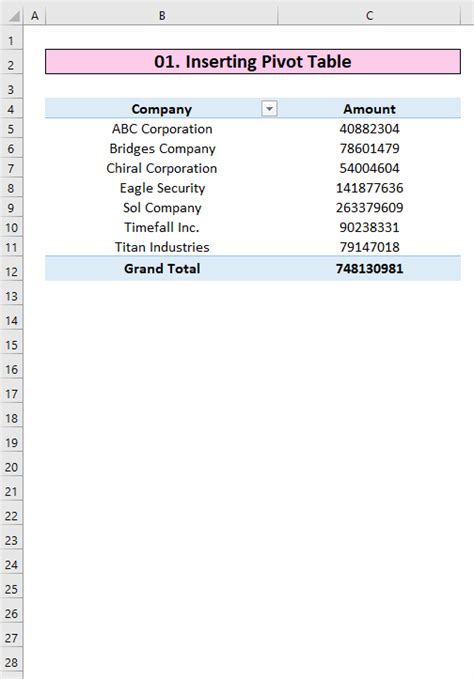Click the ABC Corporation cell
Image resolution: width=474 pixels, height=679 pixels.
coord(161,129)
